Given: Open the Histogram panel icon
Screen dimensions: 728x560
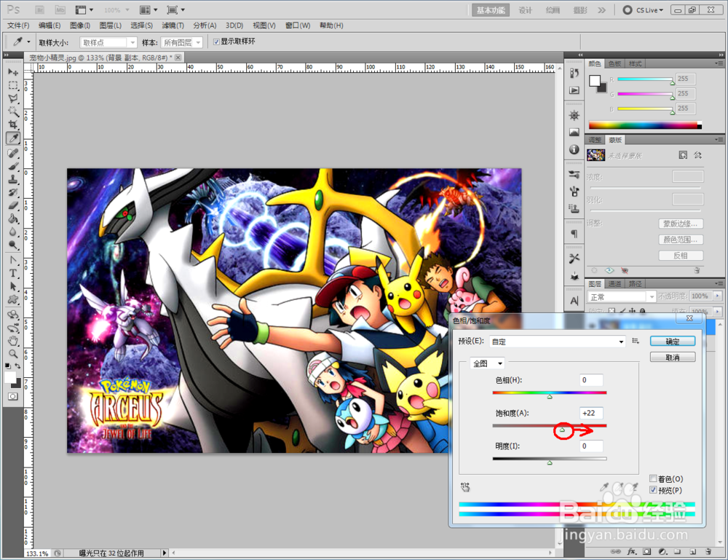Looking at the screenshot, I should [574, 133].
